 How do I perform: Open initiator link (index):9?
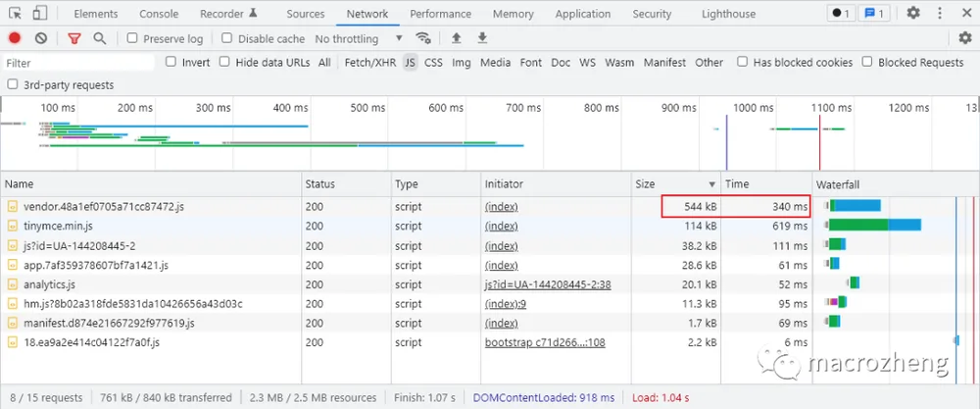click(x=505, y=304)
